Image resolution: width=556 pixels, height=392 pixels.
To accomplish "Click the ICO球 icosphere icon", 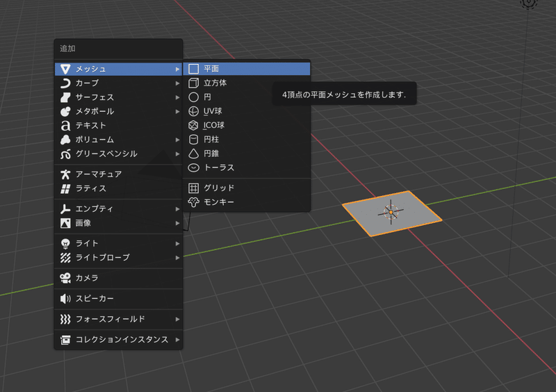I will click(x=193, y=125).
